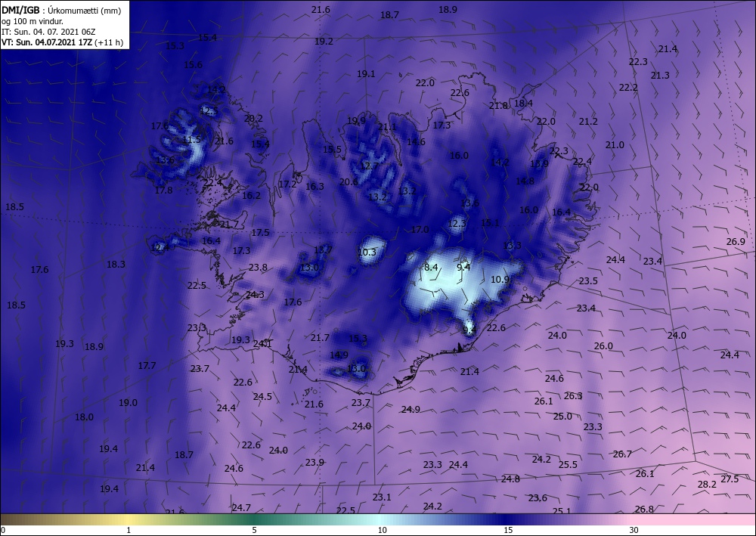Click the 26.7 value in the southeast sea
Image resolution: width=756 pixels, height=536 pixels.
[x=622, y=454]
